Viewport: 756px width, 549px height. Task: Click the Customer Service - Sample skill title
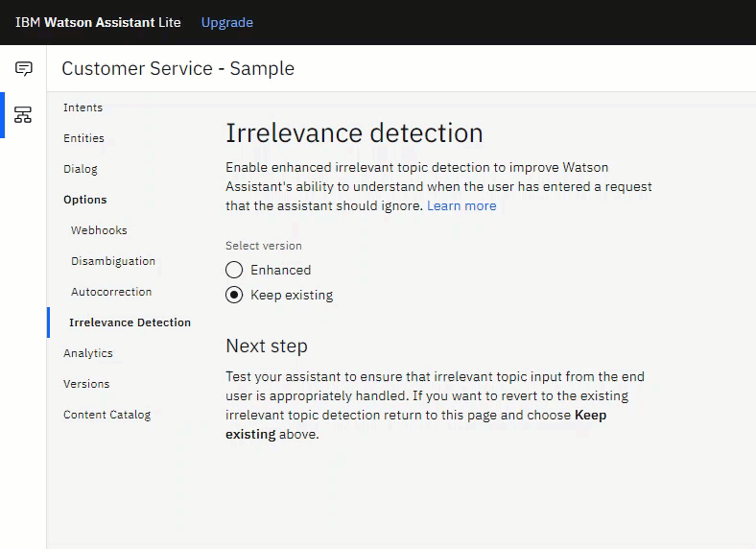pyautogui.click(x=177, y=68)
